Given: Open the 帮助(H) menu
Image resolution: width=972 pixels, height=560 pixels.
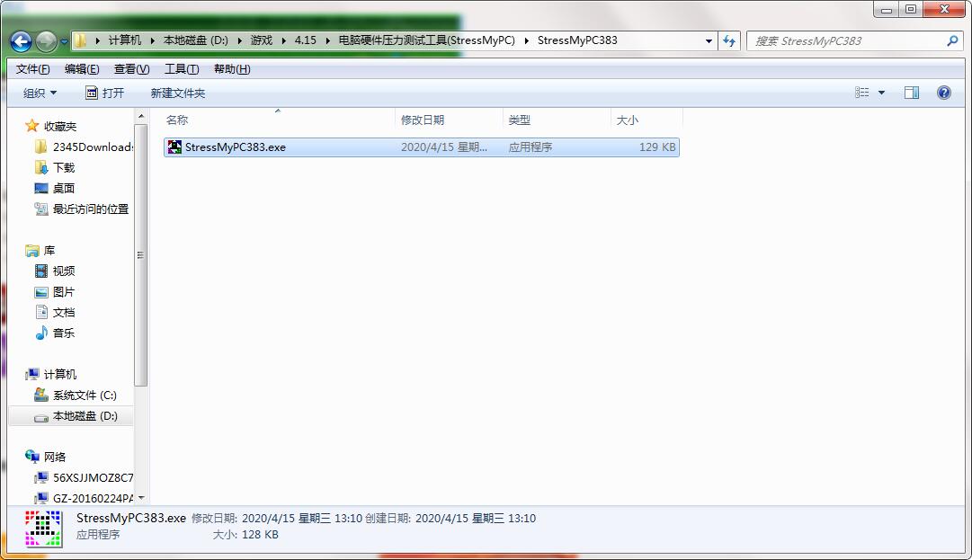Looking at the screenshot, I should 232,69.
